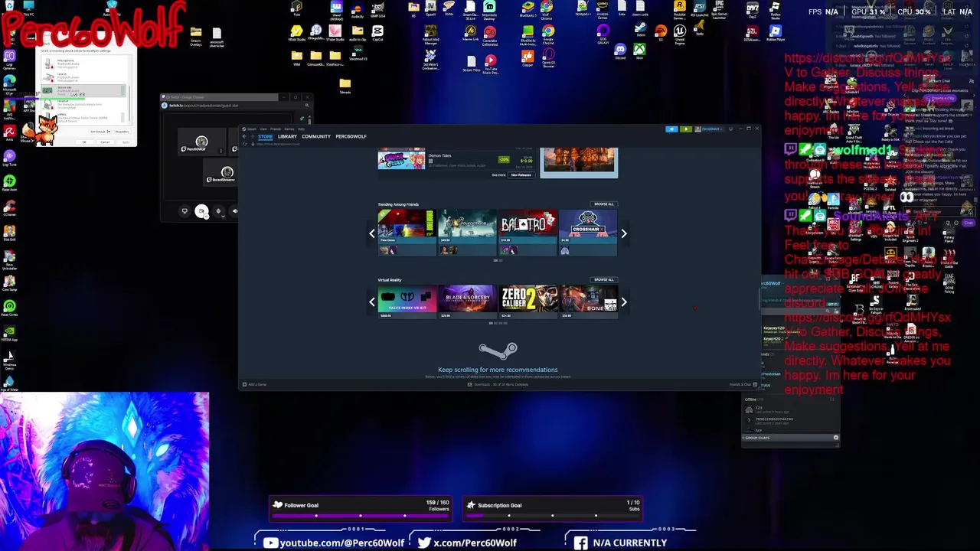Select Stereo Mix recording device
Screen dimensions: 980x551
coord(83,91)
